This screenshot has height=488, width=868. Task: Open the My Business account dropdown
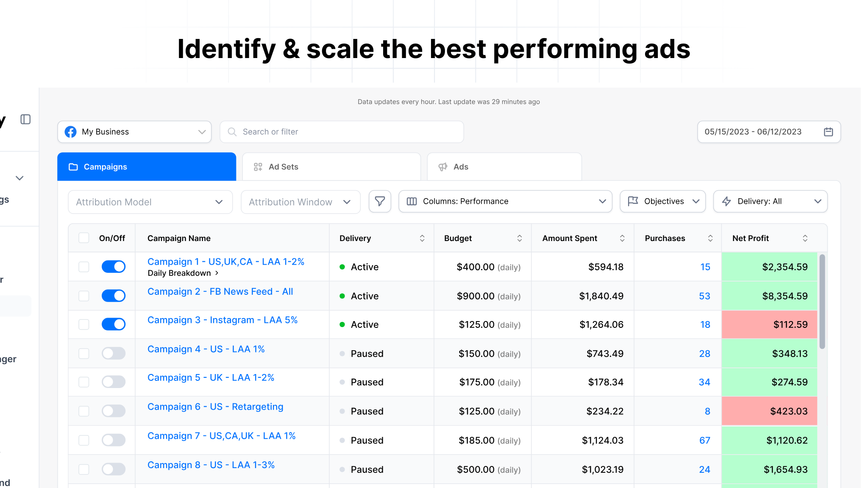(134, 132)
